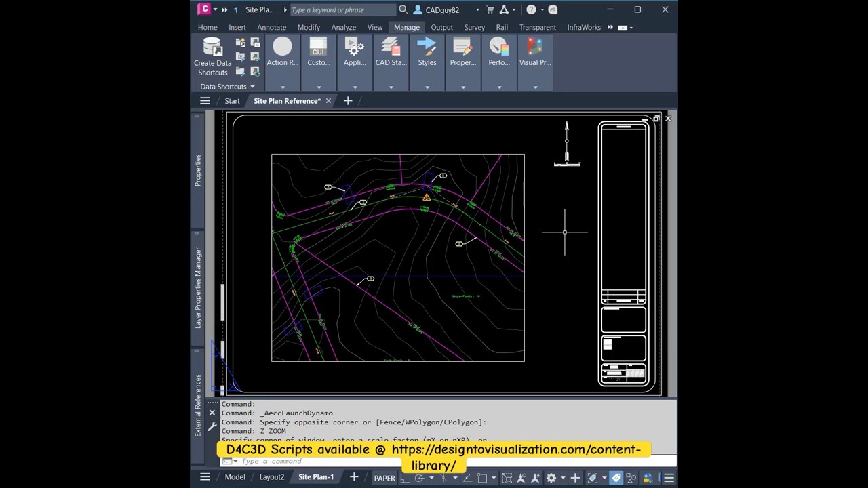Toggle PAPER space mode in status bar

pyautogui.click(x=384, y=478)
